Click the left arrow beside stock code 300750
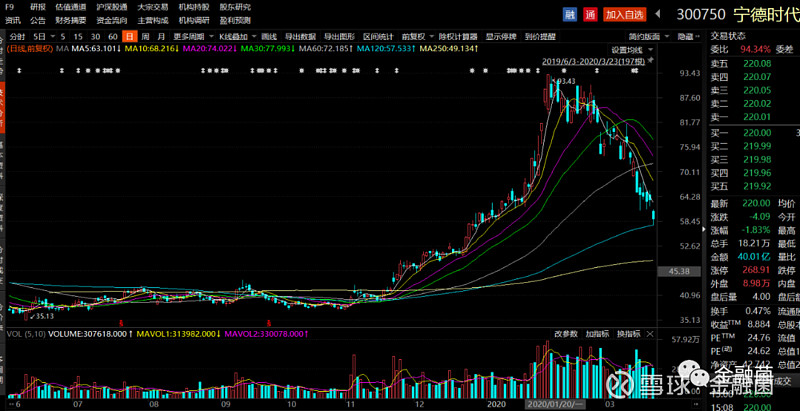The width and height of the screenshot is (800, 411). (658, 14)
